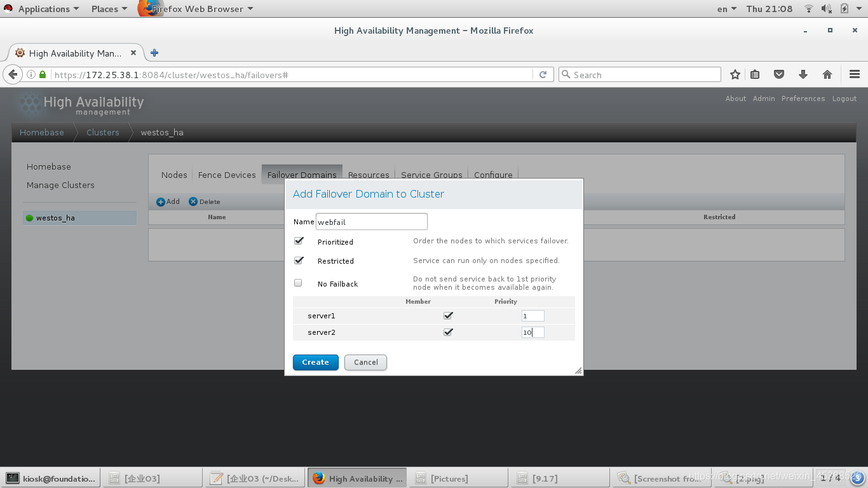
Task: Click the Delete failover domain icon
Action: 193,201
